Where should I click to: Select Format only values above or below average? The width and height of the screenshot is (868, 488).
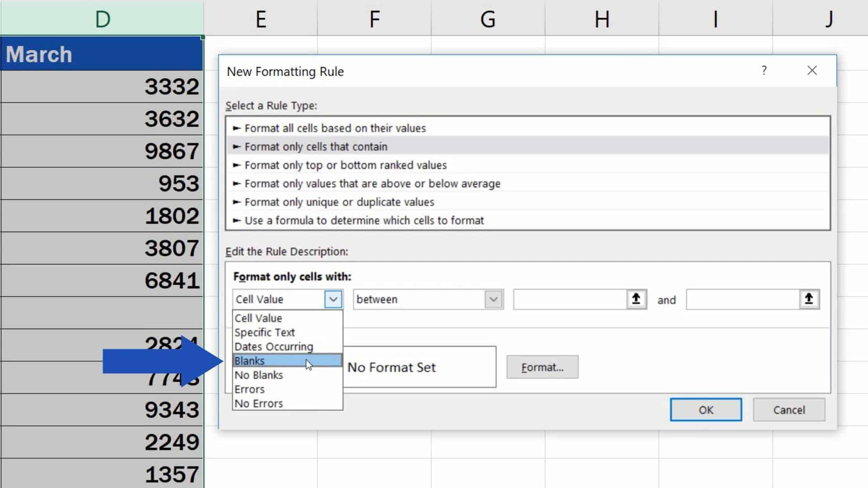372,183
